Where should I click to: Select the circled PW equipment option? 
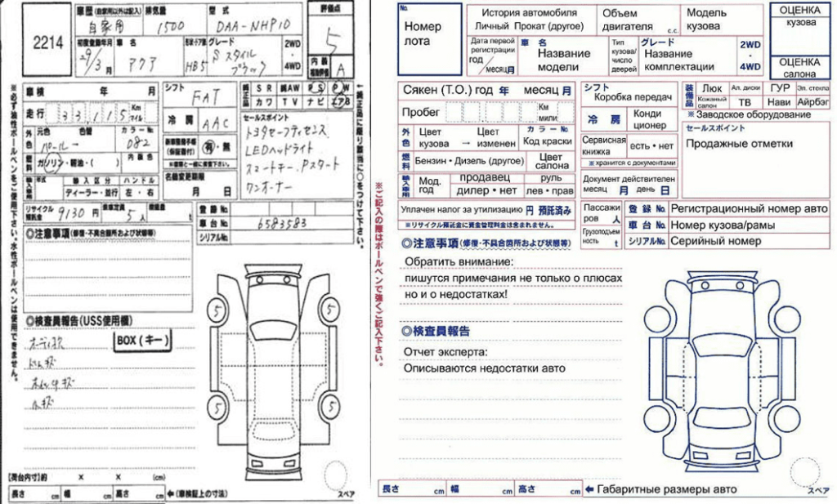338,87
